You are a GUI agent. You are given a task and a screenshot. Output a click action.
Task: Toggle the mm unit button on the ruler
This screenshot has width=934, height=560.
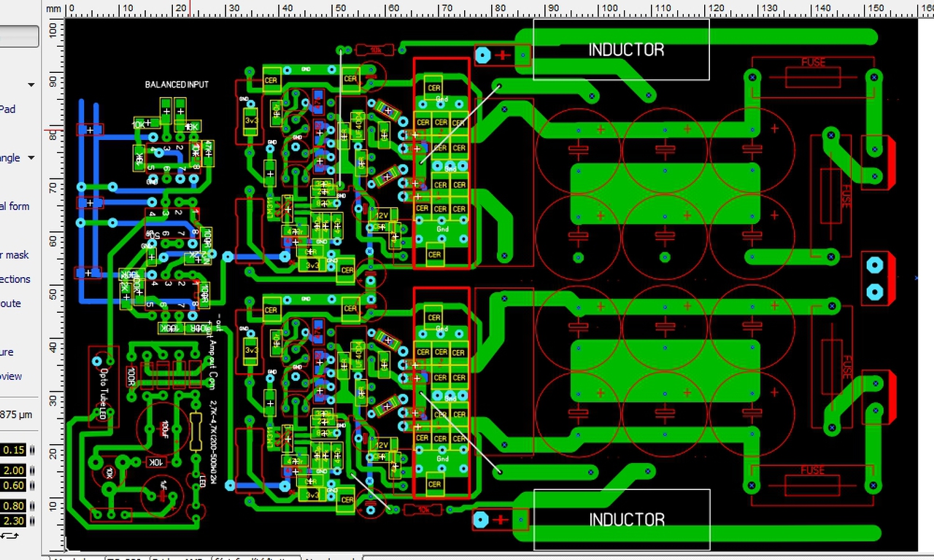[53, 9]
